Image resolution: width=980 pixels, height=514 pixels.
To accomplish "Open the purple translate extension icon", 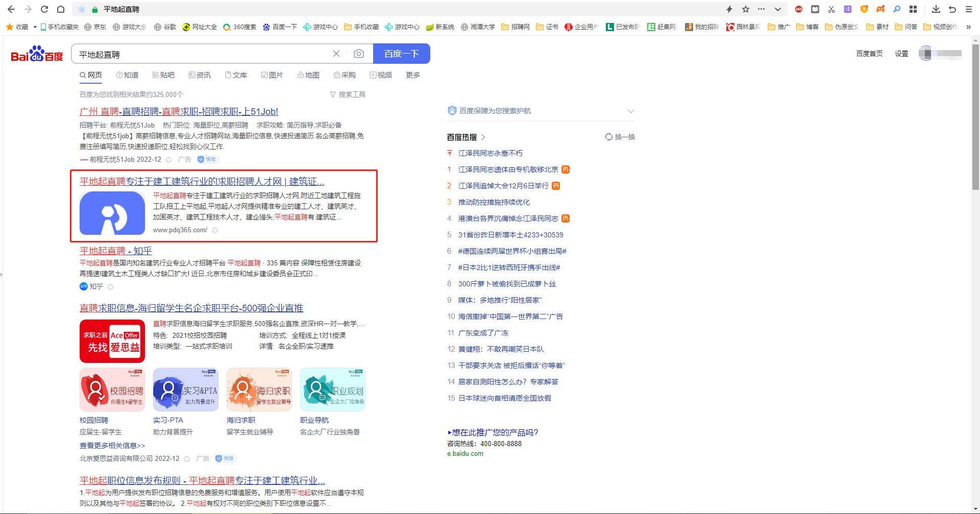I will (848, 9).
